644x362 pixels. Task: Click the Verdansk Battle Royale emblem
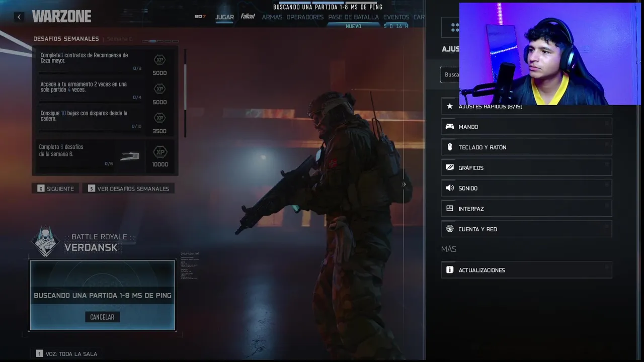46,241
